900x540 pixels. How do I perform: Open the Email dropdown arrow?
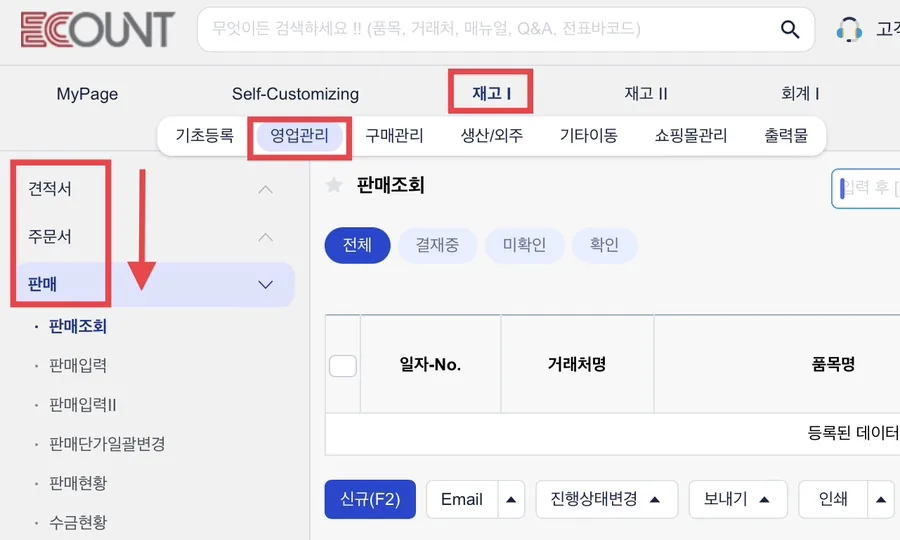click(511, 499)
